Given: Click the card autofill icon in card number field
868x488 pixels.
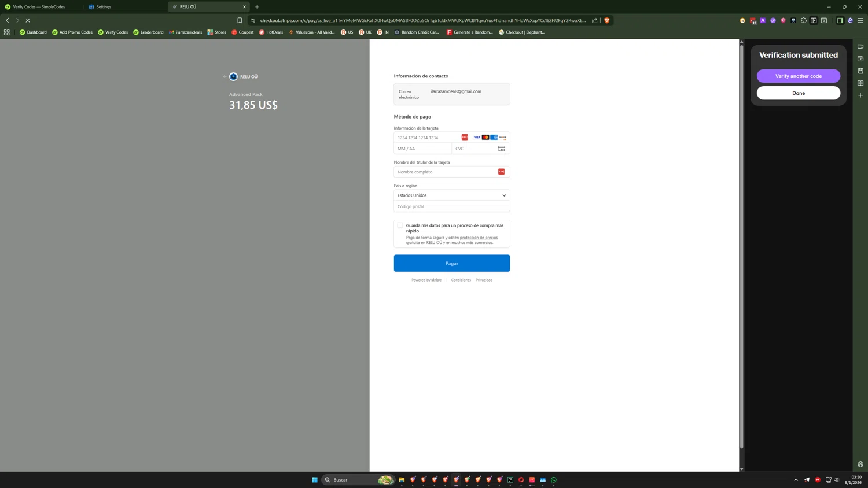Looking at the screenshot, I should pos(465,138).
